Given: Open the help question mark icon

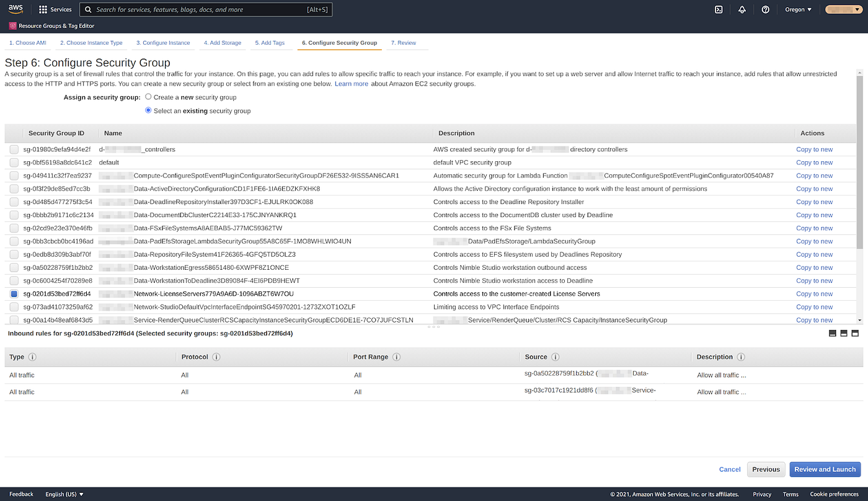Looking at the screenshot, I should tap(766, 9).
